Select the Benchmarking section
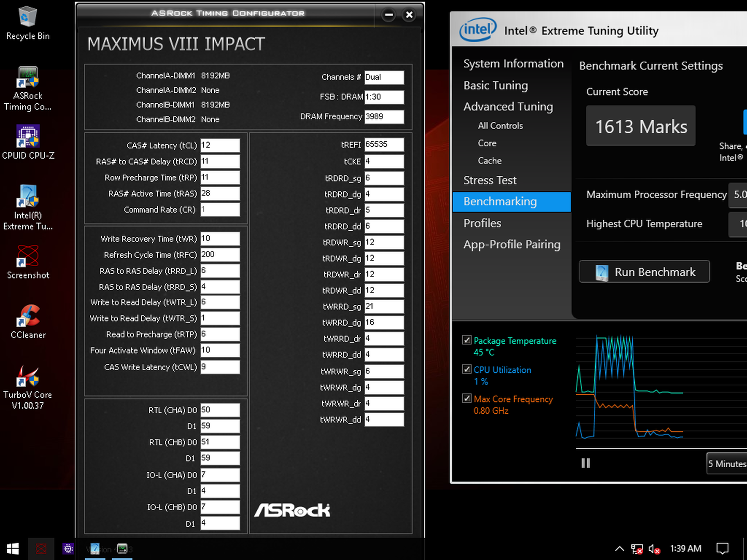This screenshot has width=747, height=560. 511,202
